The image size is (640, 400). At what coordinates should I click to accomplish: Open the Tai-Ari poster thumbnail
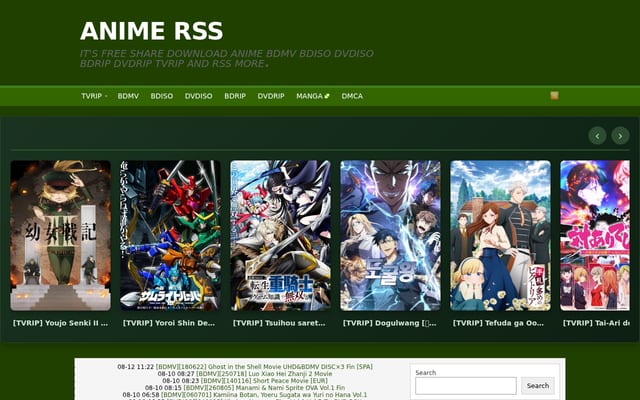coord(595,236)
